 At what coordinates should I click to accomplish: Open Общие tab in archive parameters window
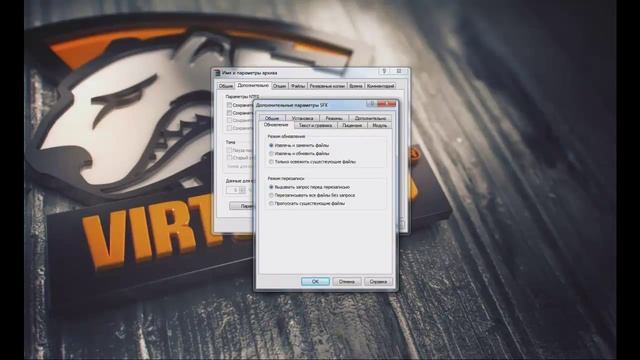click(225, 86)
